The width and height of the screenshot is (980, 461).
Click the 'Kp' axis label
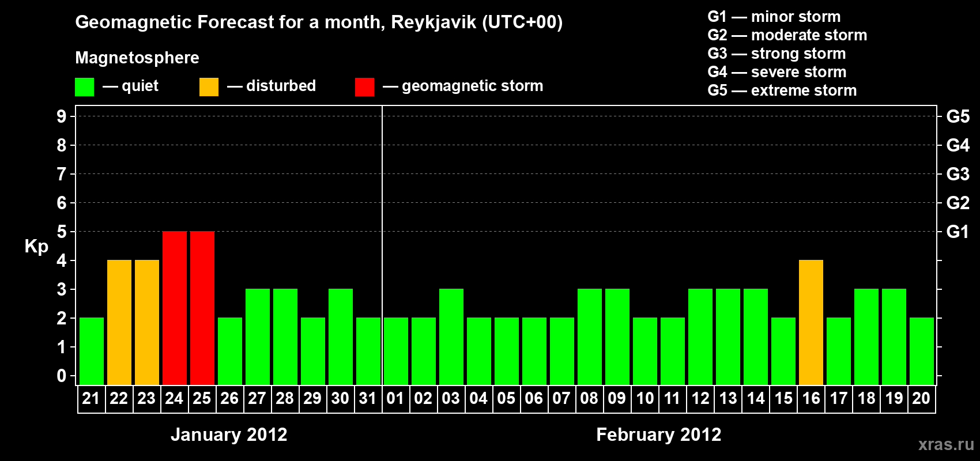[x=36, y=247]
